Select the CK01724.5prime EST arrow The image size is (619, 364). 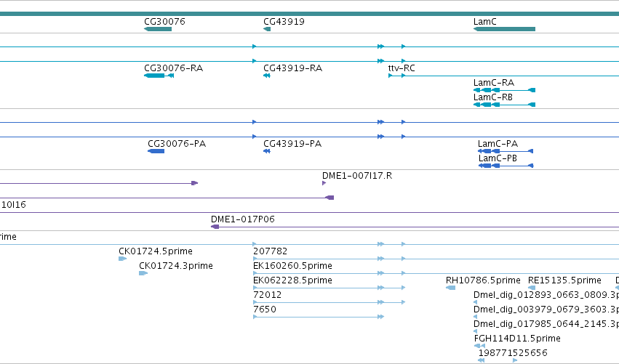pos(123,259)
